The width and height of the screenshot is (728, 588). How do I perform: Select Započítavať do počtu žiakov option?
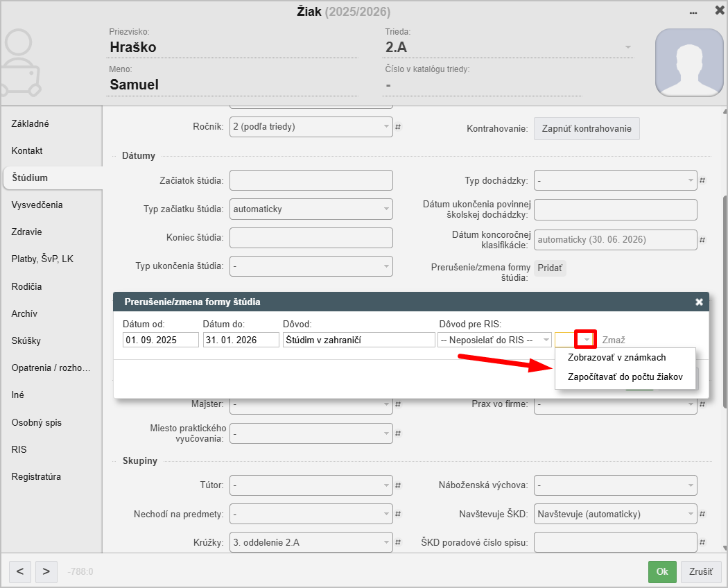coord(625,377)
